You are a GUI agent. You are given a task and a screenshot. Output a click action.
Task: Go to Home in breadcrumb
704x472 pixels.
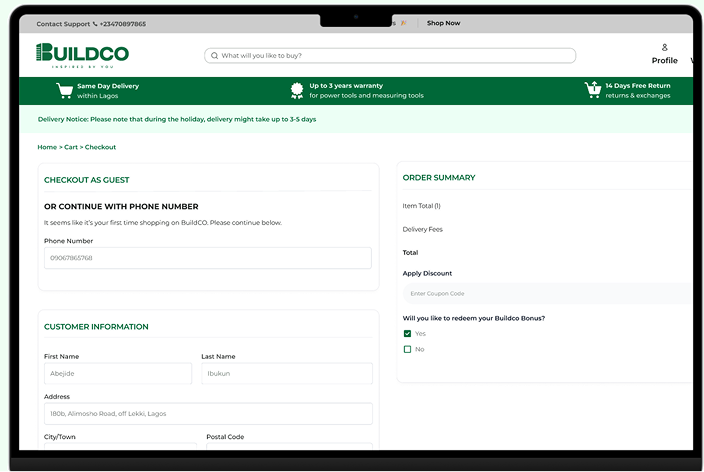click(46, 147)
